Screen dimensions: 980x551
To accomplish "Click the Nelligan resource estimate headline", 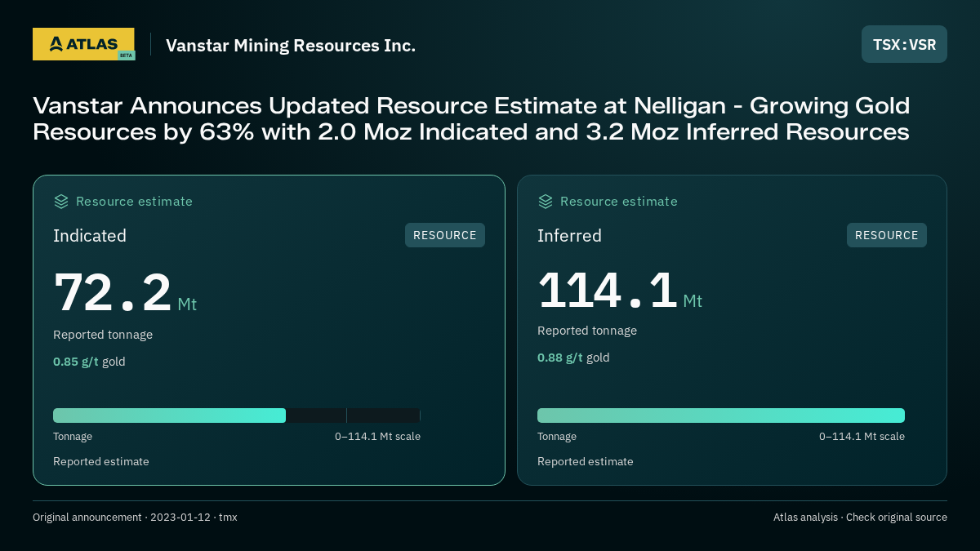I will click(x=471, y=118).
